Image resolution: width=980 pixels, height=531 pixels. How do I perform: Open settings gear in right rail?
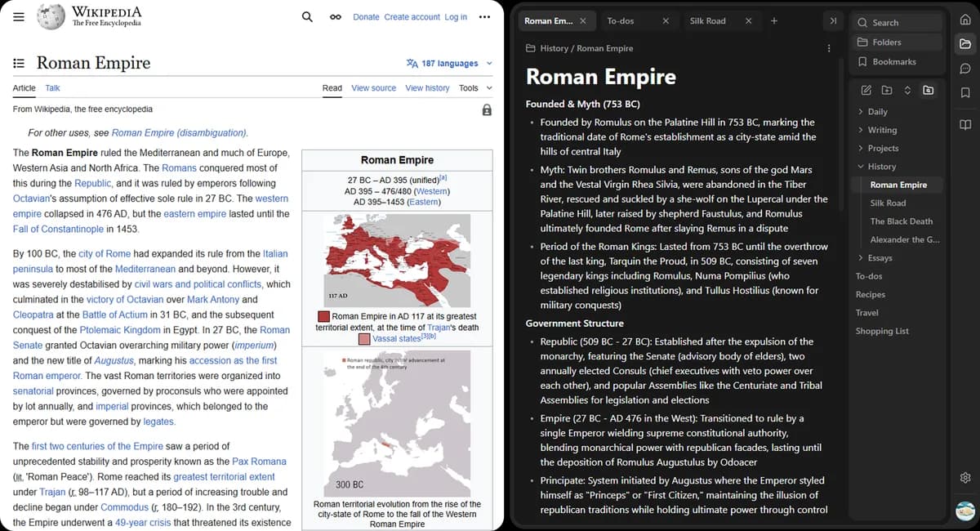[x=965, y=477]
